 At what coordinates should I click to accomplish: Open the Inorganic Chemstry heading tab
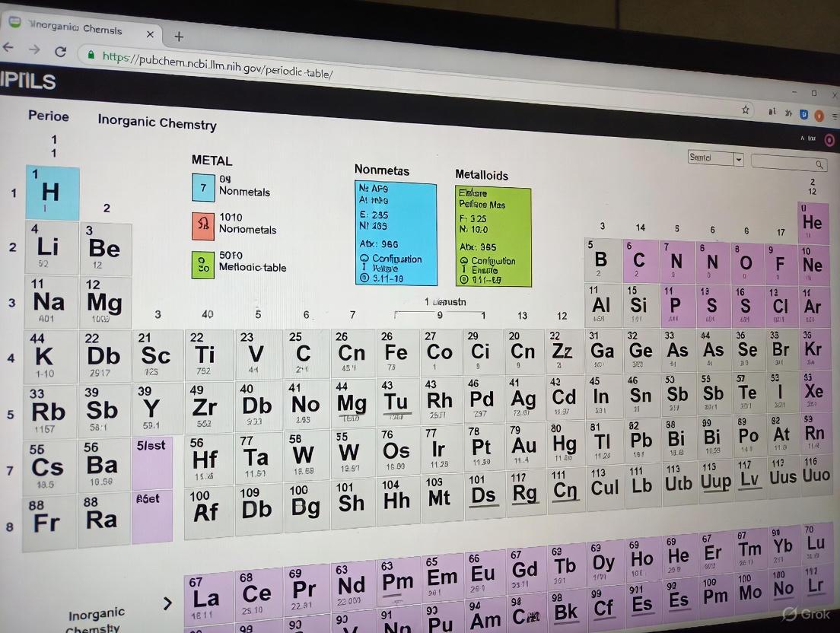[157, 122]
